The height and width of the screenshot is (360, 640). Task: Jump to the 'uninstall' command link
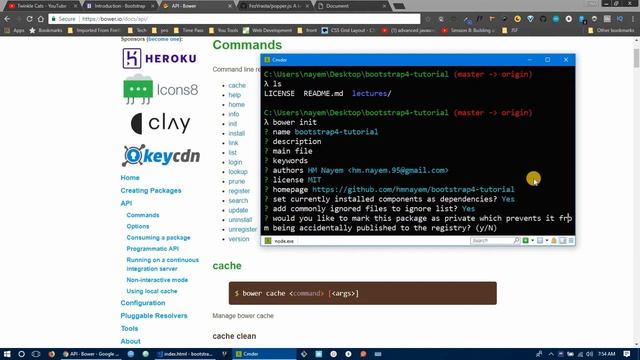[240, 220]
